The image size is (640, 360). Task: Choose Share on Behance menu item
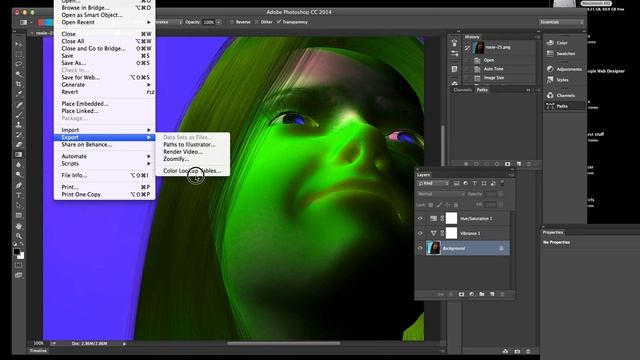(104, 144)
